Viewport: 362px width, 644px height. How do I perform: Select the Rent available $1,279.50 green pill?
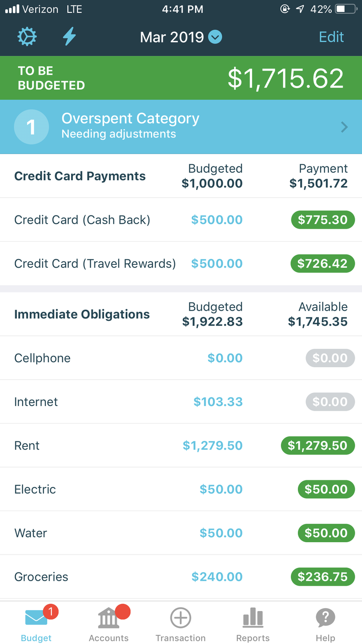[x=318, y=446]
